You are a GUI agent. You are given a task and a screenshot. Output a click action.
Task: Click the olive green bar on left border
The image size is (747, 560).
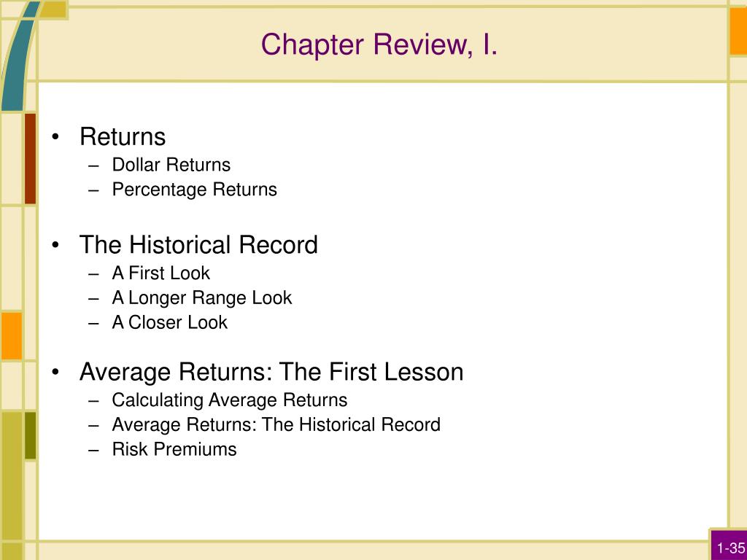pyautogui.click(x=30, y=436)
